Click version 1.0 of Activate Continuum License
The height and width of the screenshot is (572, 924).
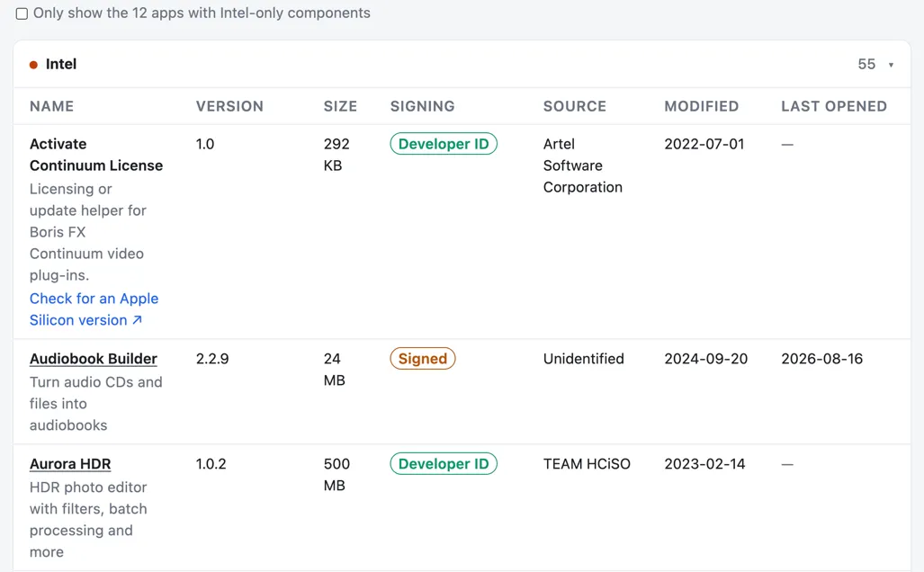[x=205, y=144]
